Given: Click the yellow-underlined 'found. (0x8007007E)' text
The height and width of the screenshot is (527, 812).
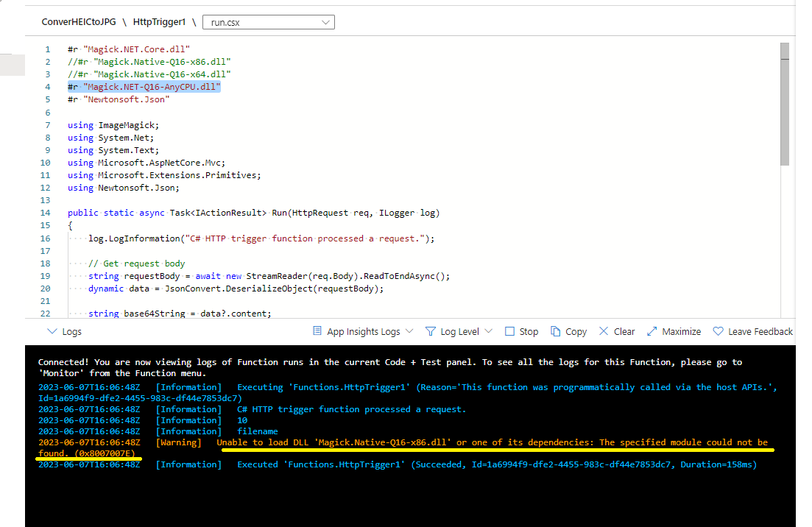Looking at the screenshot, I should tap(86, 453).
